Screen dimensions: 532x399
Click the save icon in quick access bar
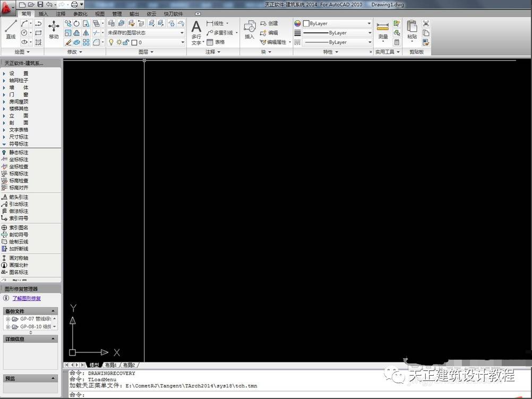pyautogui.click(x=40, y=4)
